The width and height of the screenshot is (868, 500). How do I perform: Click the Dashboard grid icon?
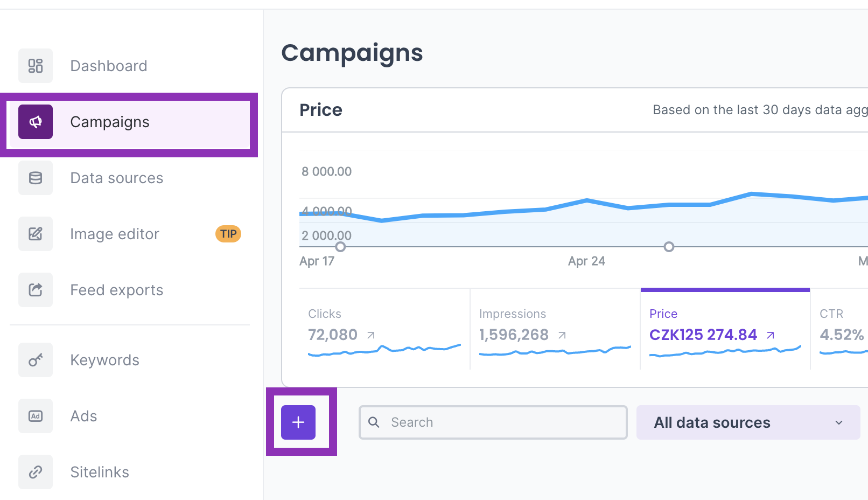pos(36,66)
